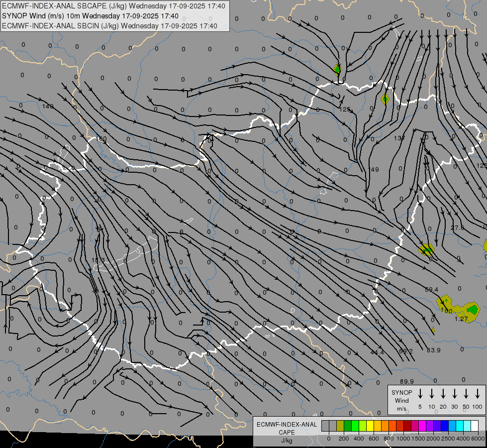This screenshot has height=448, width=487.
Task: Click the 1.27 value on the map
Action: (x=461, y=319)
